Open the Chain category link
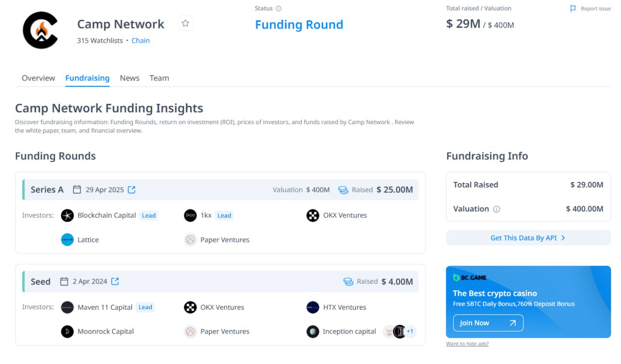The height and width of the screenshot is (364, 621). click(141, 40)
